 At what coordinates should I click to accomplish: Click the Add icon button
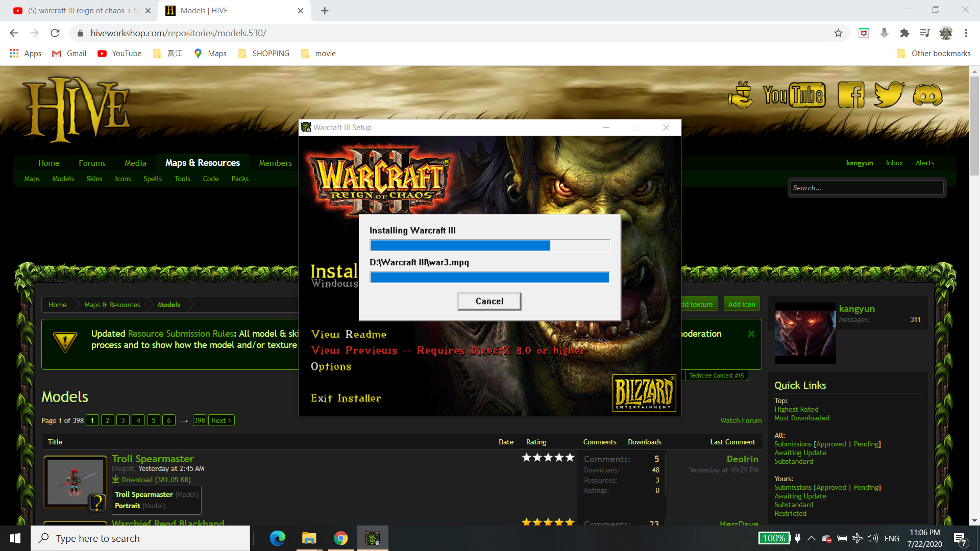pos(741,304)
